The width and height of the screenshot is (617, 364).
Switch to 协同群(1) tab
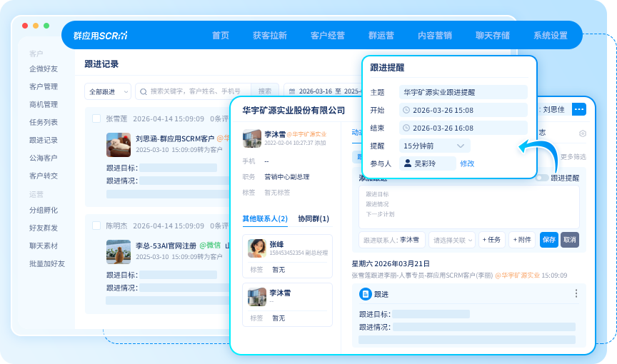(313, 218)
